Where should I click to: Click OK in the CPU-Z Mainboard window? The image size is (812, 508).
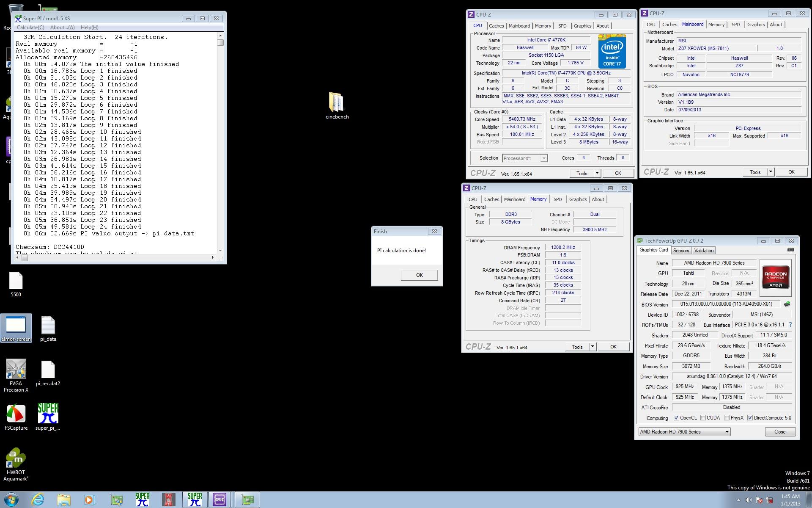click(791, 172)
